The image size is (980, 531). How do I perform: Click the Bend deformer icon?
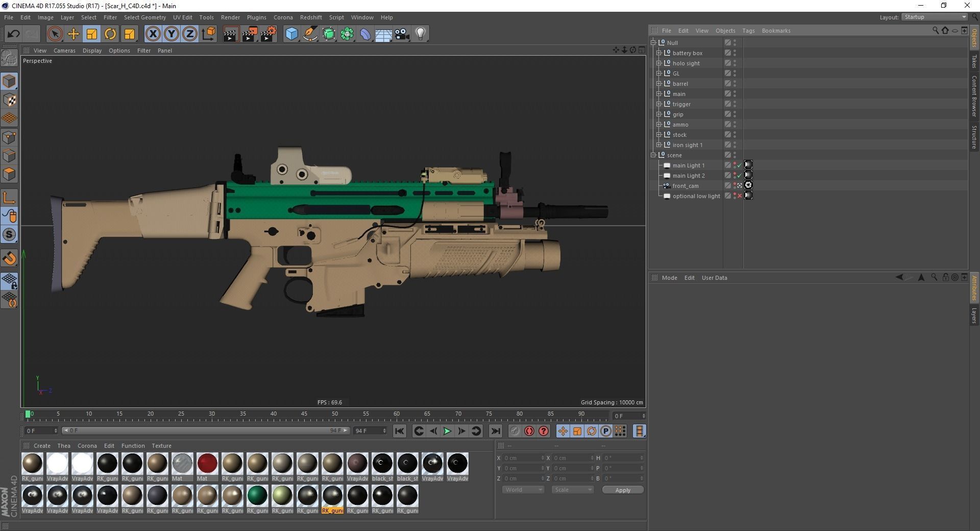click(365, 34)
